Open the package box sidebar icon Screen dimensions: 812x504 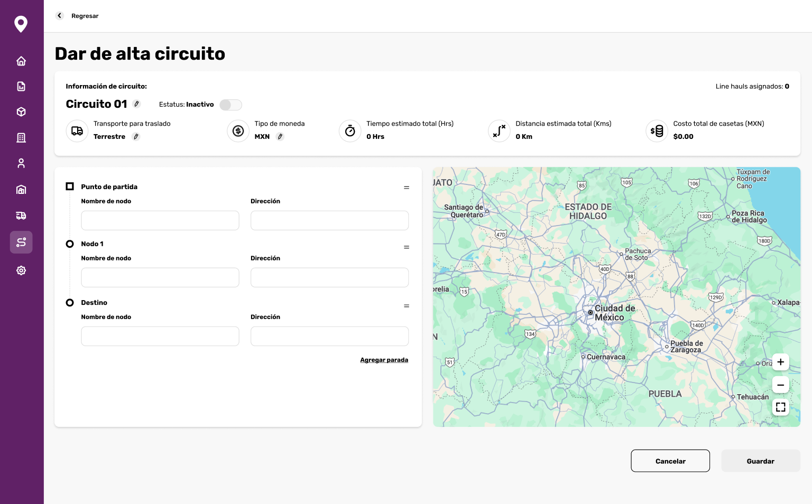point(21,112)
